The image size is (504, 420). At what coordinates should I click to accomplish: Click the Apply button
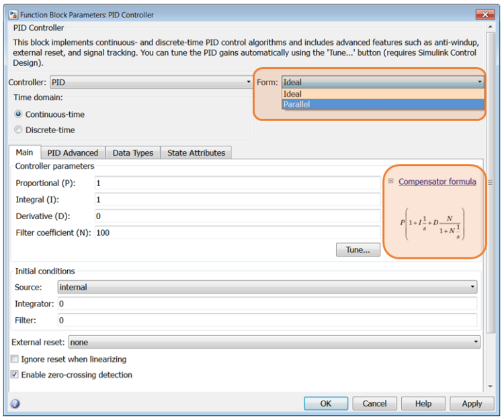point(472,403)
